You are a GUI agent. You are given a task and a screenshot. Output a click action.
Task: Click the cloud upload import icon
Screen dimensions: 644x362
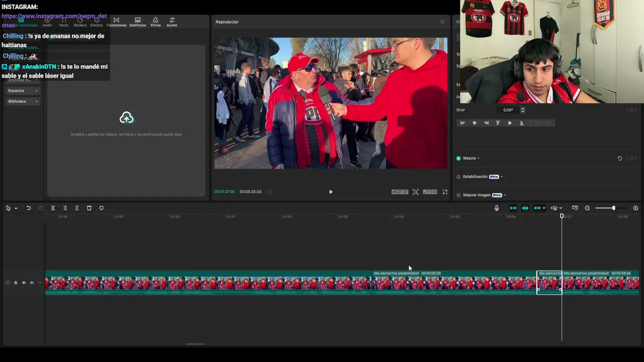tap(126, 118)
